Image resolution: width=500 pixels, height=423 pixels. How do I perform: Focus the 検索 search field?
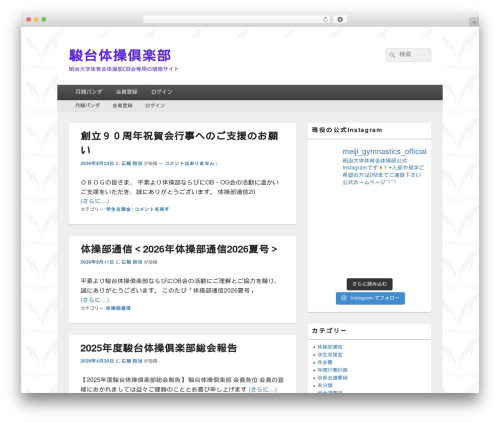pos(408,55)
